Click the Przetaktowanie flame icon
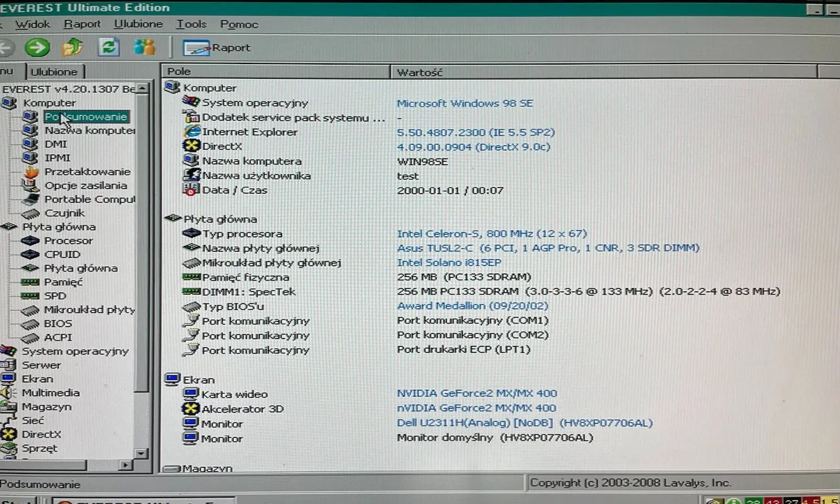840x504 pixels. click(31, 171)
